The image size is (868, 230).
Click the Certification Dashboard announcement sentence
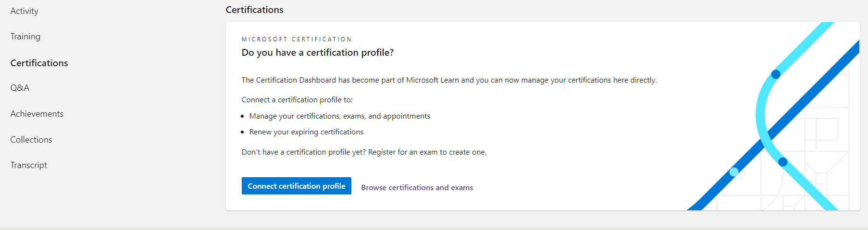pos(449,80)
